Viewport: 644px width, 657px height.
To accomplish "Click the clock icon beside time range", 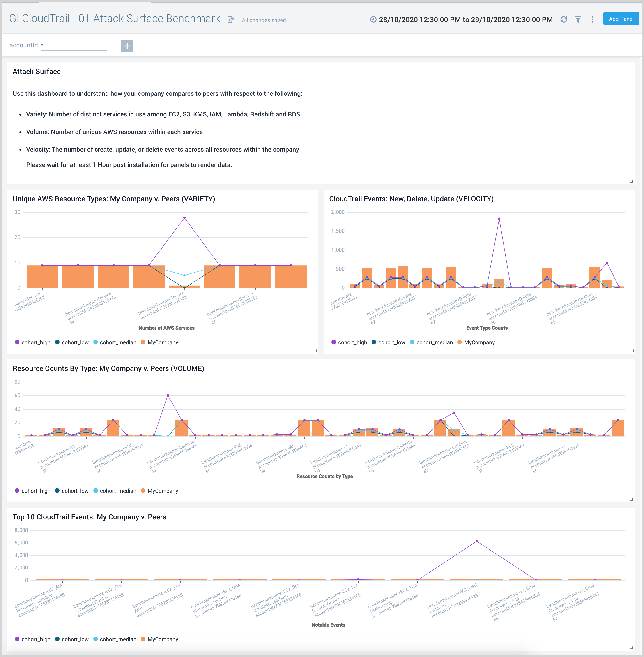I will click(x=373, y=20).
